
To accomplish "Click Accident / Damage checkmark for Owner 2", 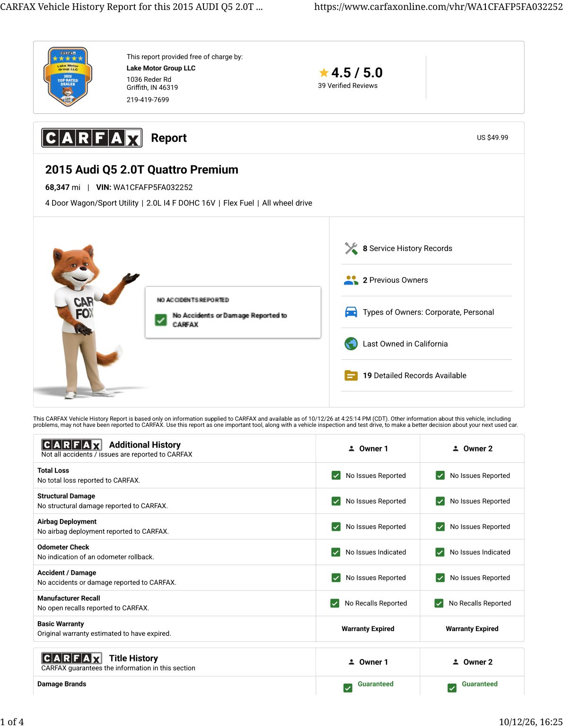I will point(440,578).
